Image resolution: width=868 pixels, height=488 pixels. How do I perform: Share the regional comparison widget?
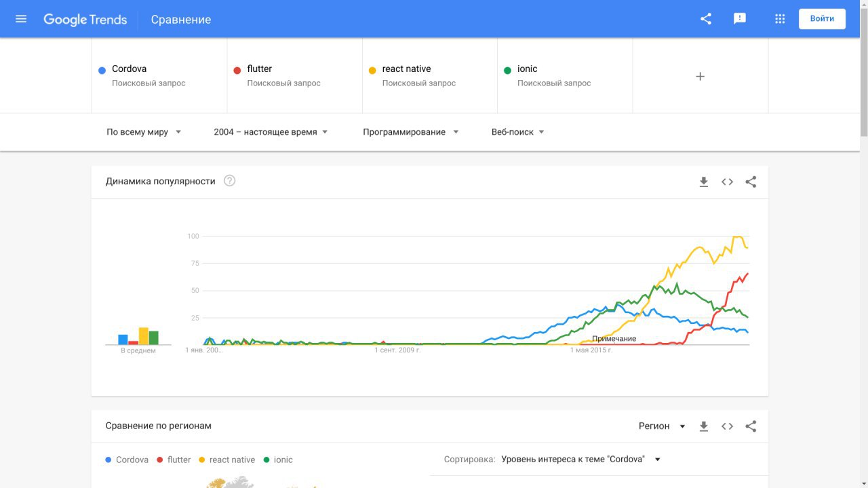751,426
